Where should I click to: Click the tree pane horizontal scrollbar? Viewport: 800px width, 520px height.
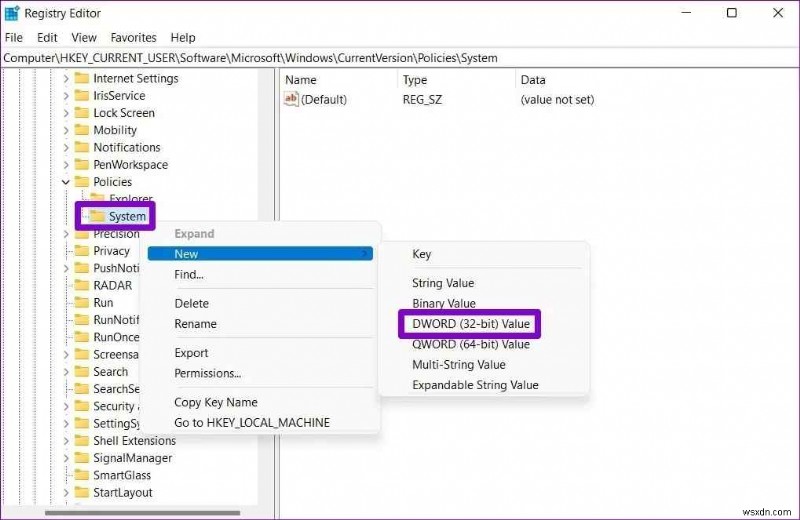pos(142,513)
